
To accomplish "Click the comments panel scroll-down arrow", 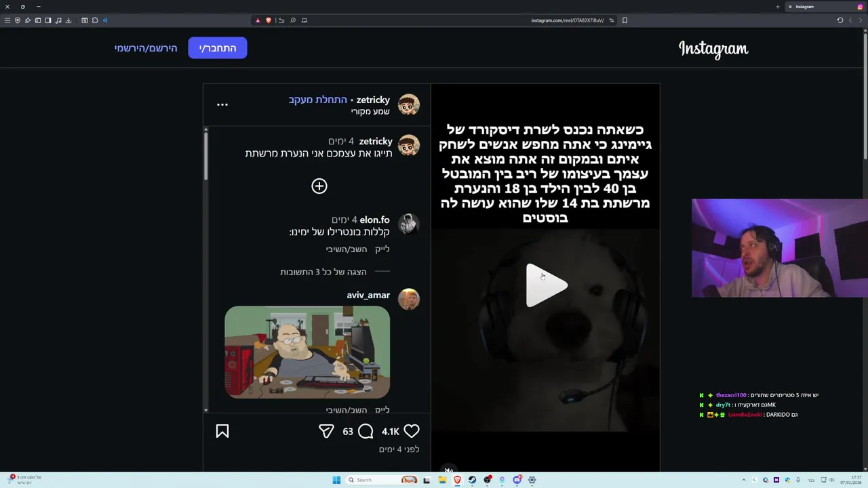I will tap(205, 410).
